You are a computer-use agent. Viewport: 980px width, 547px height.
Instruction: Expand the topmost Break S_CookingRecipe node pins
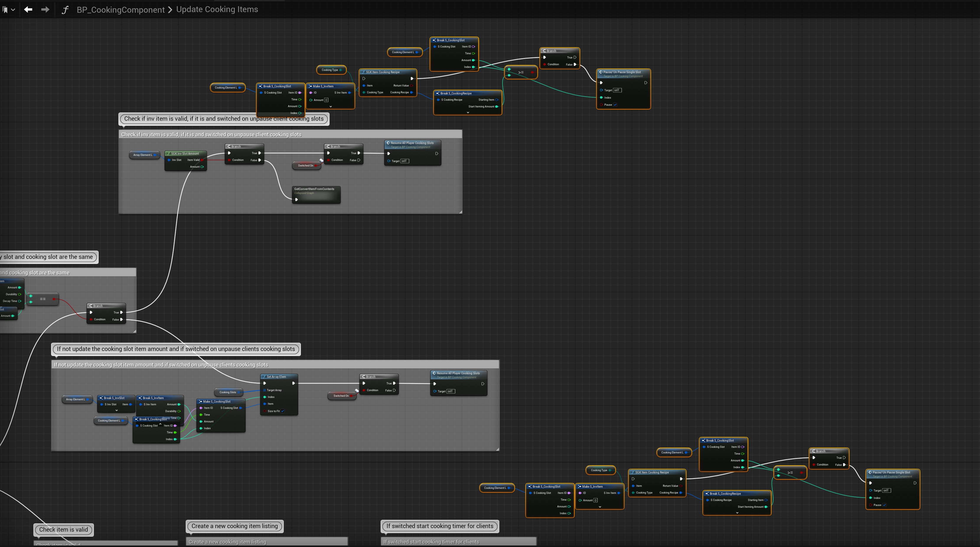[468, 112]
